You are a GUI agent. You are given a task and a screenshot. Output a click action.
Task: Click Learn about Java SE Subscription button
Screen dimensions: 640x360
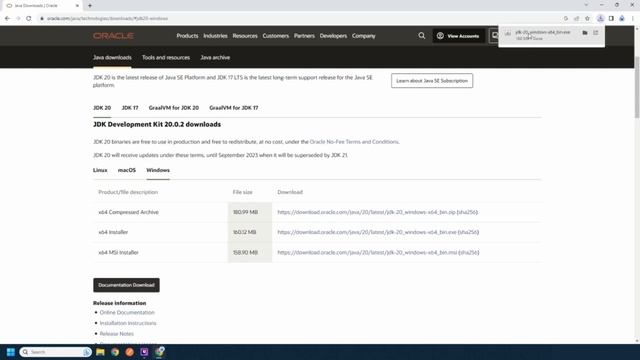[432, 81]
